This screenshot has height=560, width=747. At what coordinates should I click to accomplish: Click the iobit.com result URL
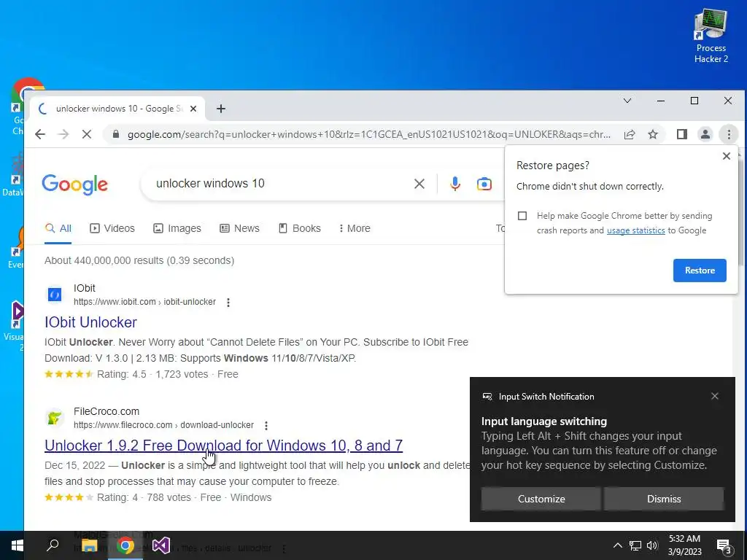tap(145, 302)
